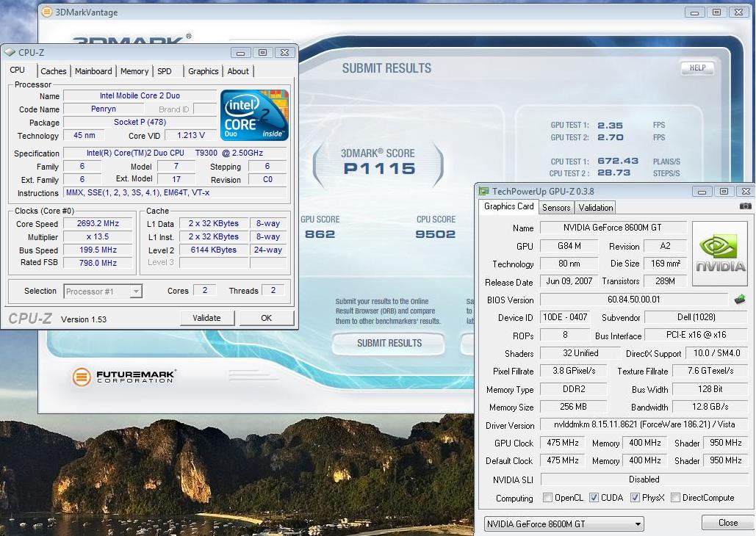Open the Validation tab in GPU-Z
This screenshot has width=756, height=536.
(x=595, y=208)
